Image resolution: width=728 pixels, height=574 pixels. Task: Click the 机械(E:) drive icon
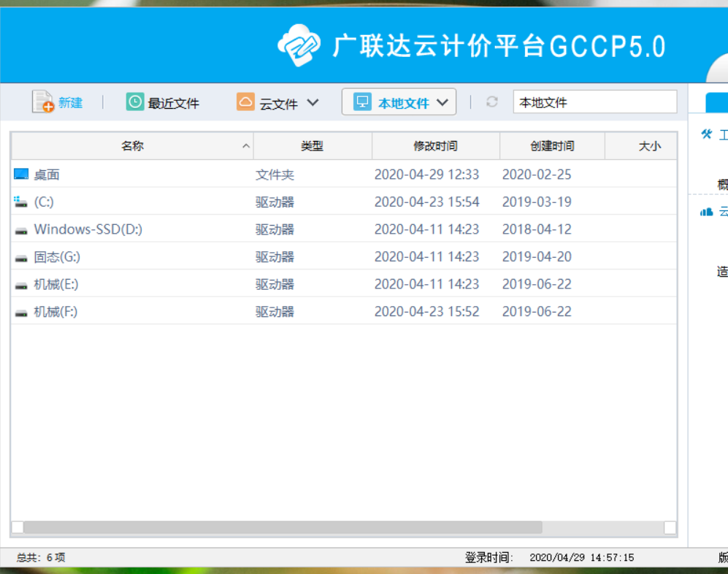[21, 286]
